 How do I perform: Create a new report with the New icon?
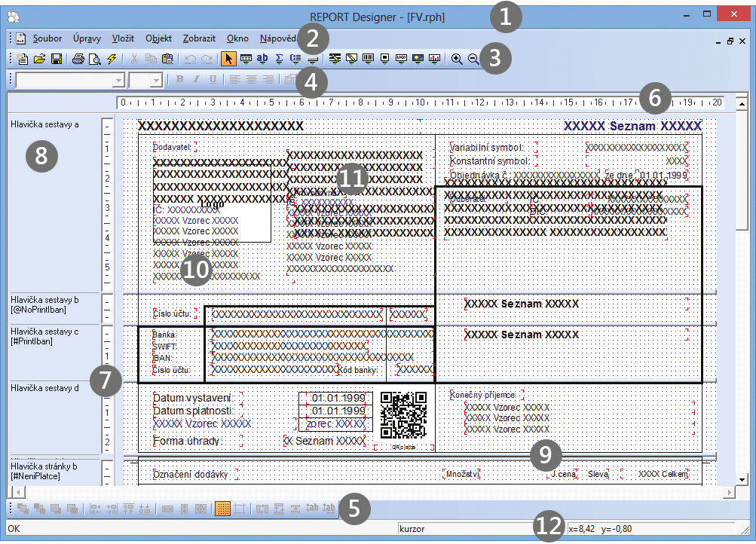point(22,59)
